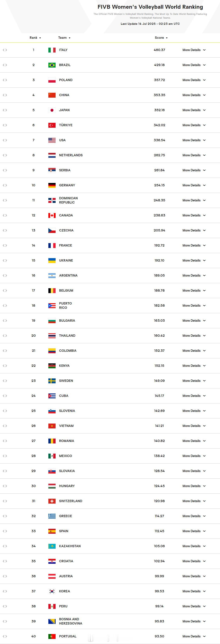Image resolution: width=220 pixels, height=644 pixels.
Task: Expand More Details for Dominican Republic
Action: coord(194,200)
